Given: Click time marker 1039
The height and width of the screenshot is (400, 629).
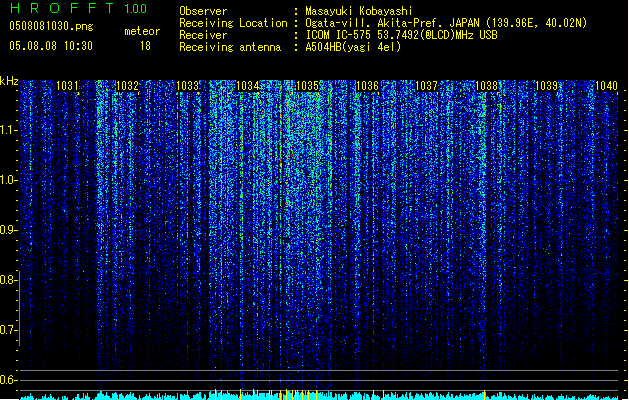Looking at the screenshot, I should pos(546,86).
